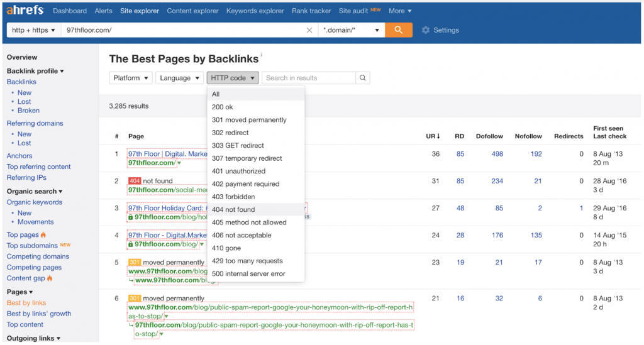Open Top subdomains sidebar link

point(32,246)
